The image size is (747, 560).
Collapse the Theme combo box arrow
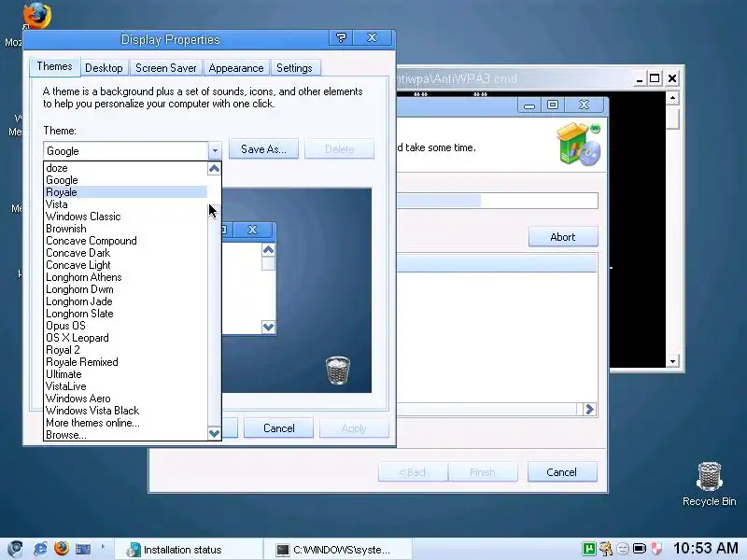tap(215, 151)
